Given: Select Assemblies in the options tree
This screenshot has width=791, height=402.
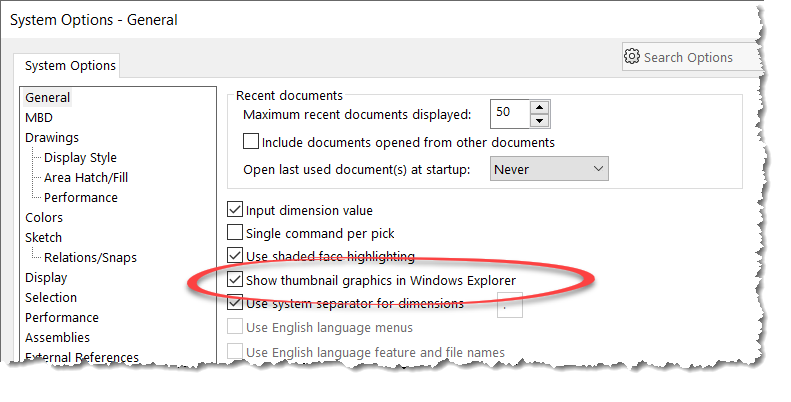Looking at the screenshot, I should [x=58, y=337].
